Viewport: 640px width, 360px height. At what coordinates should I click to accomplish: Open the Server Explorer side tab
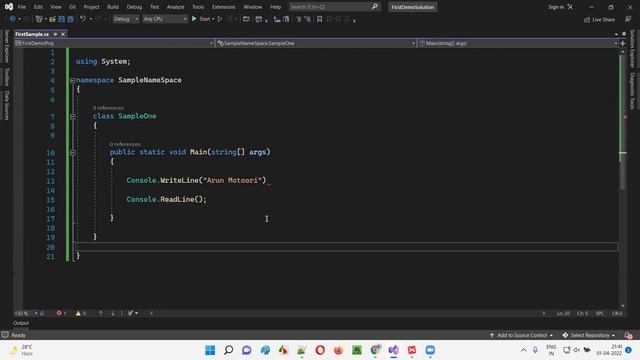[x=7, y=46]
